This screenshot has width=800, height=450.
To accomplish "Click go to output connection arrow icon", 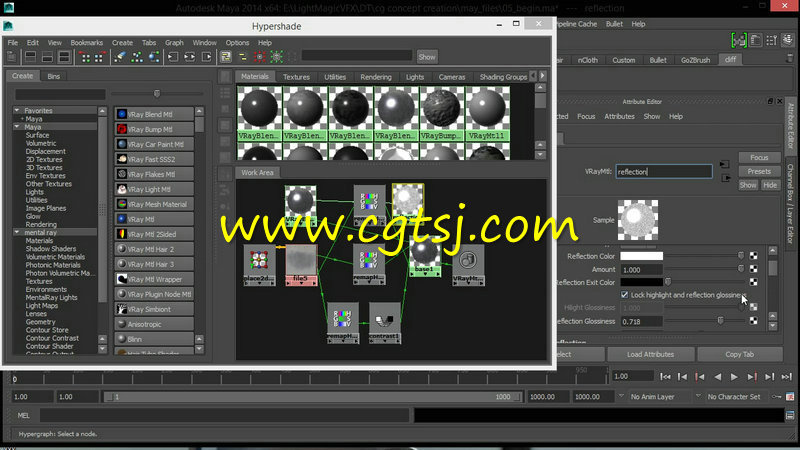I will point(726,178).
